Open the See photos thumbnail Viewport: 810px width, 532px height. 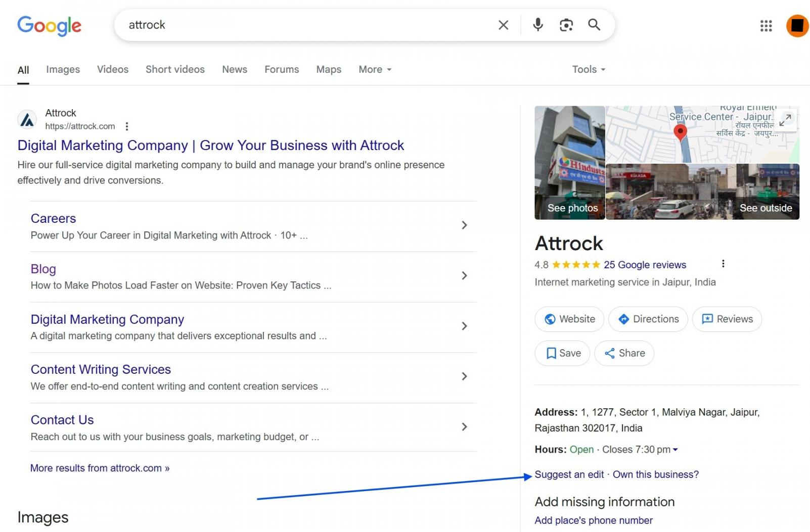pyautogui.click(x=570, y=163)
